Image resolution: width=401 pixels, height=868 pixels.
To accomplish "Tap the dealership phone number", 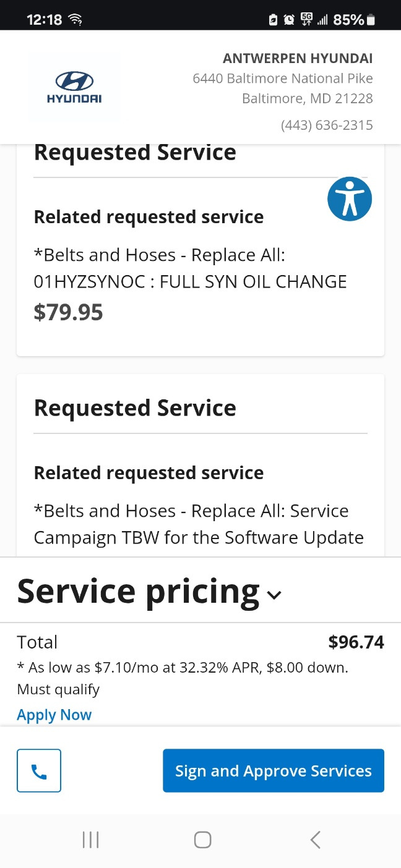I will click(327, 125).
